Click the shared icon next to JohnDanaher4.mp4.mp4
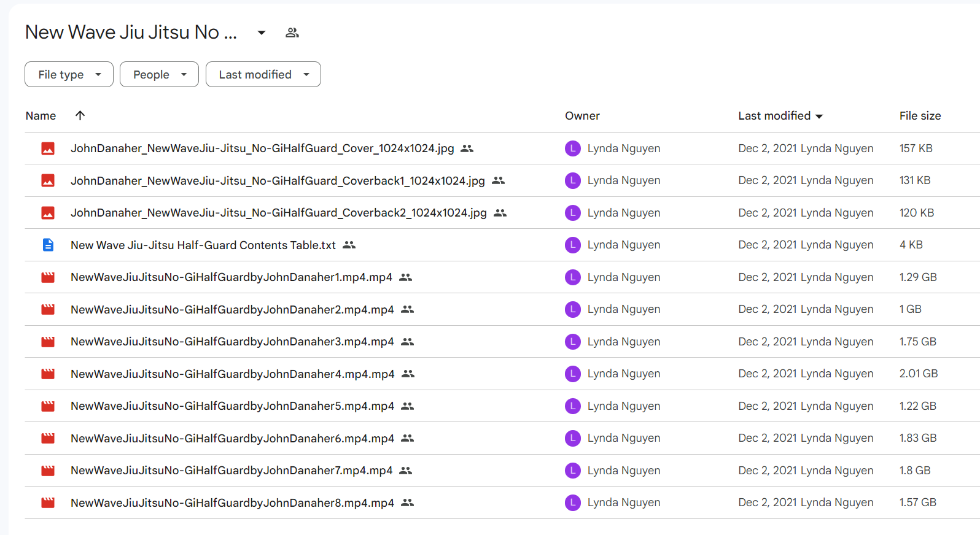 (x=408, y=374)
